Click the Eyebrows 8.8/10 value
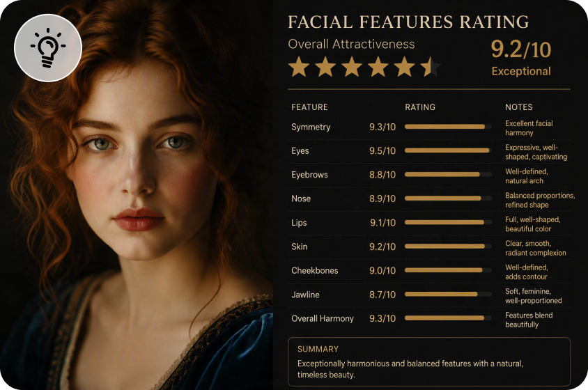The width and height of the screenshot is (588, 390). point(382,175)
